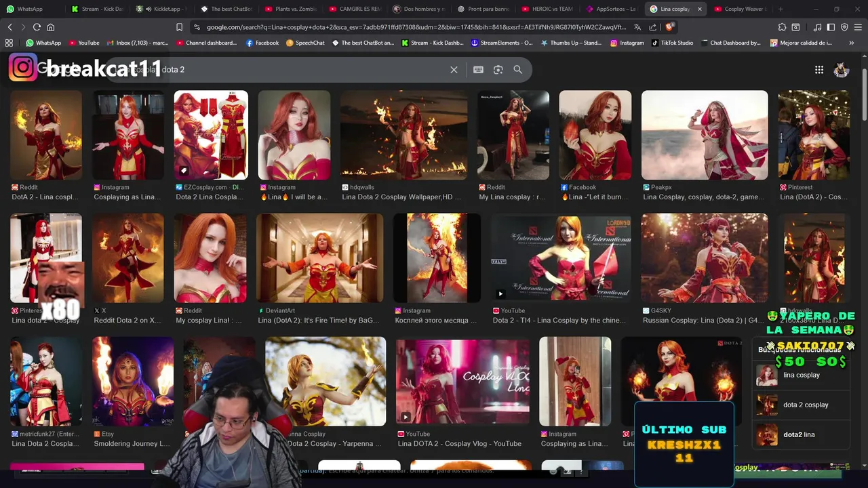
Task: Open the hdqwalls Lina wallpaper image
Action: point(403,135)
